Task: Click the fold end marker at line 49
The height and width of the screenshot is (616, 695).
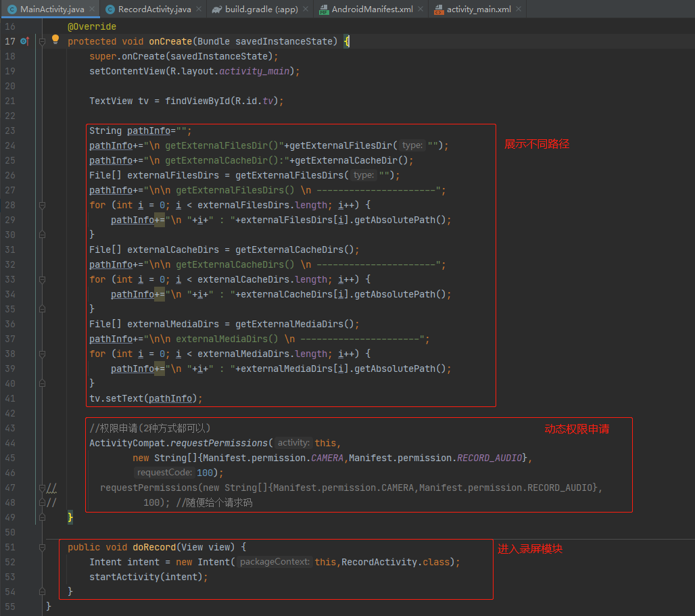Action: tap(42, 517)
